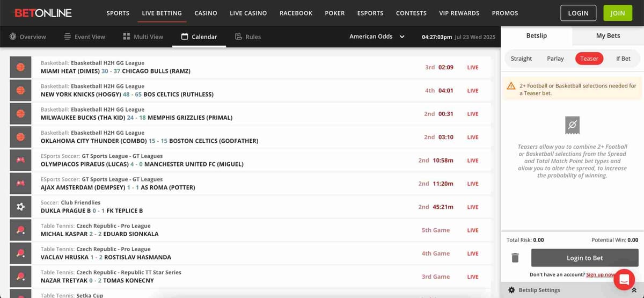Click basketball icon for New York Knicks game
This screenshot has width=644, height=298.
click(x=21, y=91)
